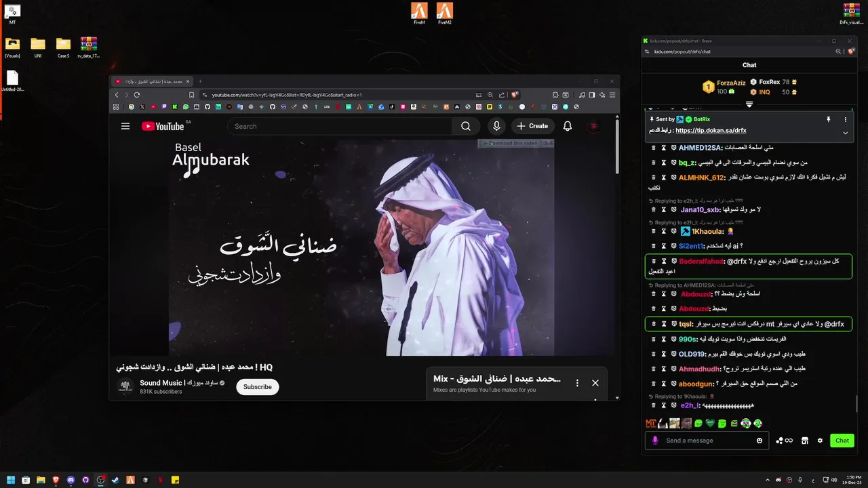Screen dimensions: 868x488
Task: Open channel points infinity icon
Action: pyautogui.click(x=784, y=441)
